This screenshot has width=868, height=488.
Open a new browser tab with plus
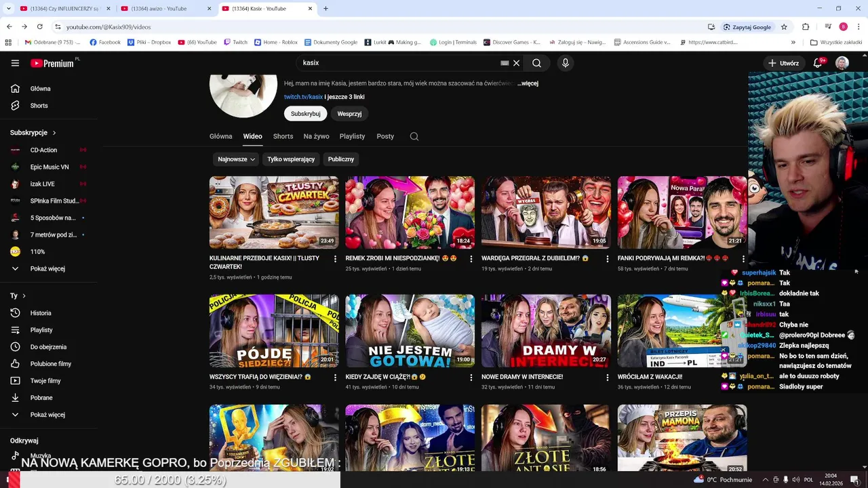pos(325,9)
